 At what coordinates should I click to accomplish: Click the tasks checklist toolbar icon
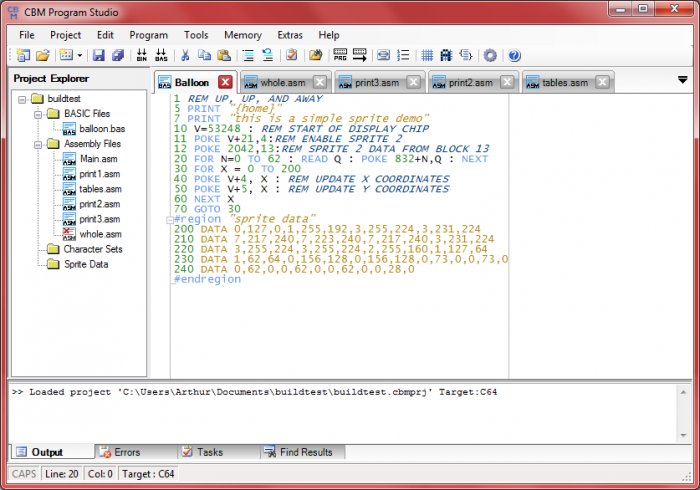(292, 55)
